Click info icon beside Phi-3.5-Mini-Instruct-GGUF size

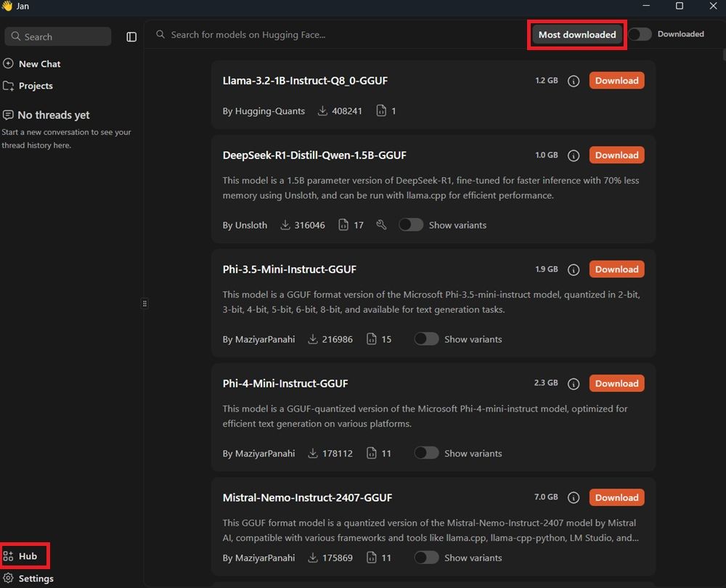(574, 269)
